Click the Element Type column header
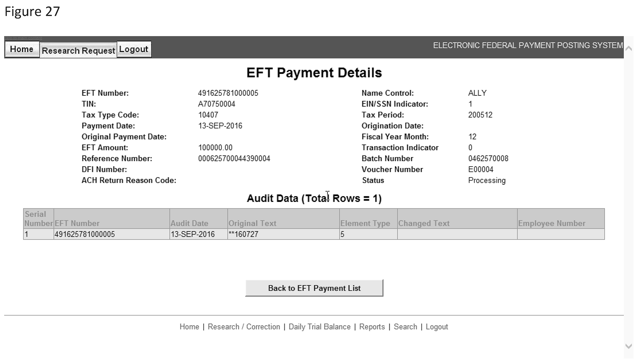 (x=365, y=223)
